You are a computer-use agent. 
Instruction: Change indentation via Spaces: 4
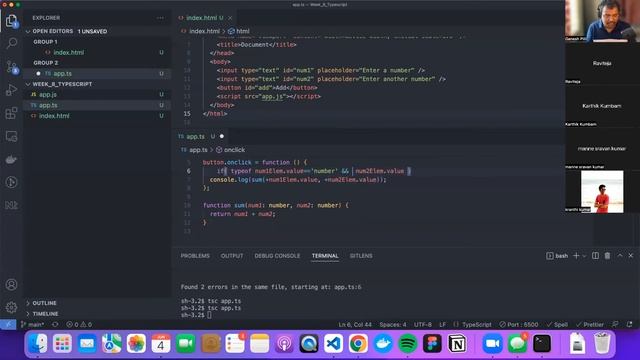click(x=393, y=324)
